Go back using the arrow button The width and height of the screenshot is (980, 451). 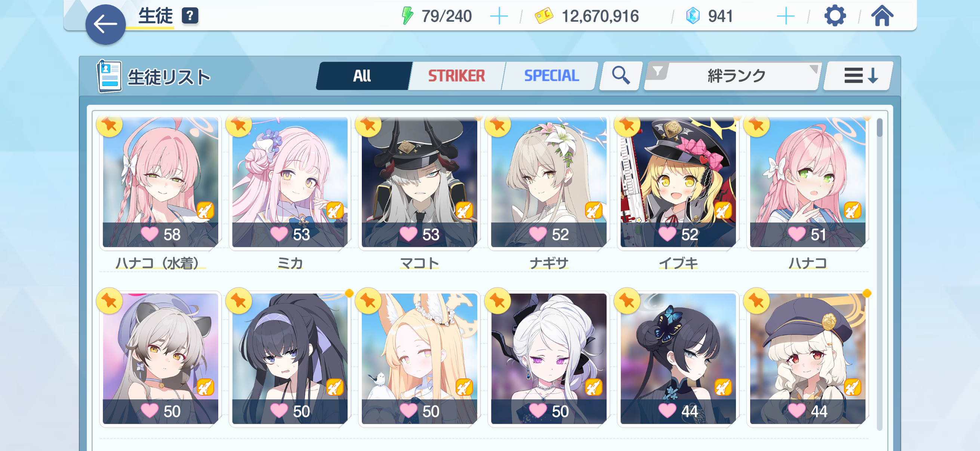(105, 25)
